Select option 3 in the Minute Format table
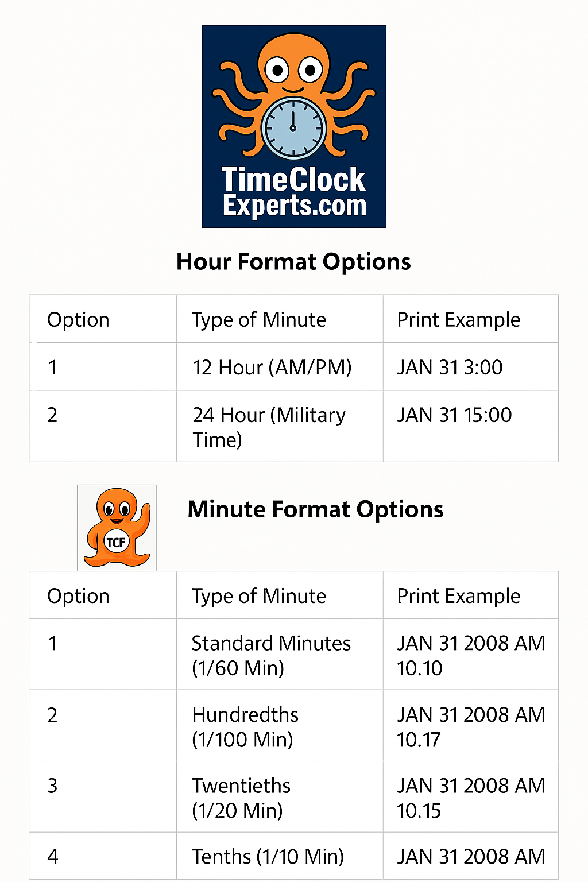The image size is (588, 882). point(52,786)
